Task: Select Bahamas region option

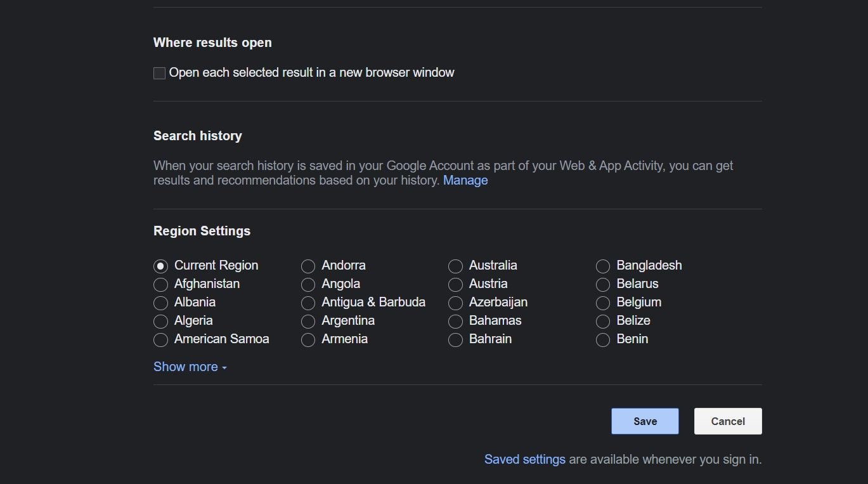Action: [455, 321]
